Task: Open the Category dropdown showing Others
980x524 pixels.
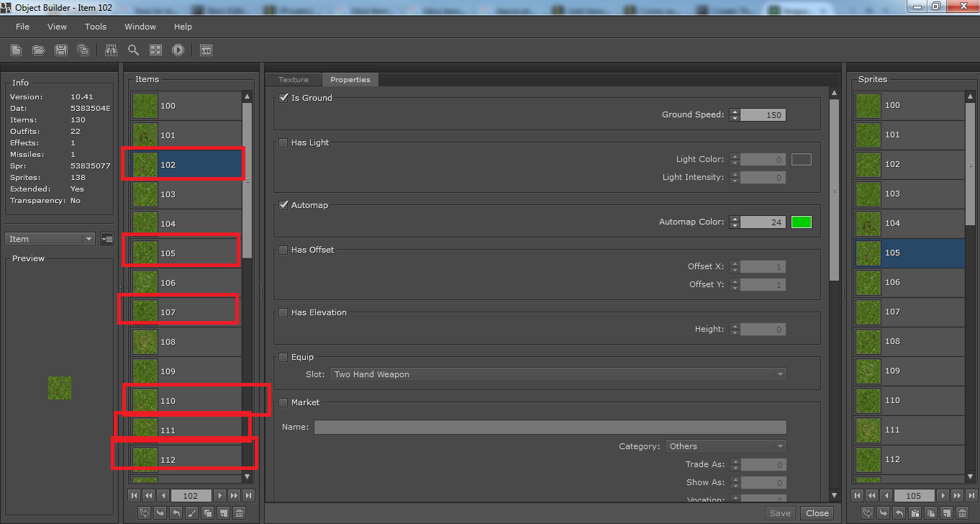Action: 725,446
